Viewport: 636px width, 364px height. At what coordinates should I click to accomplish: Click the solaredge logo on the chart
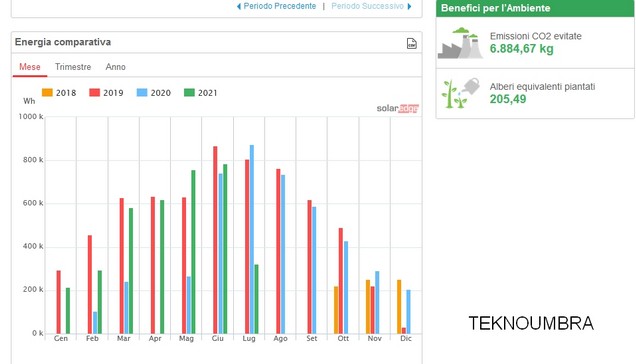click(398, 108)
